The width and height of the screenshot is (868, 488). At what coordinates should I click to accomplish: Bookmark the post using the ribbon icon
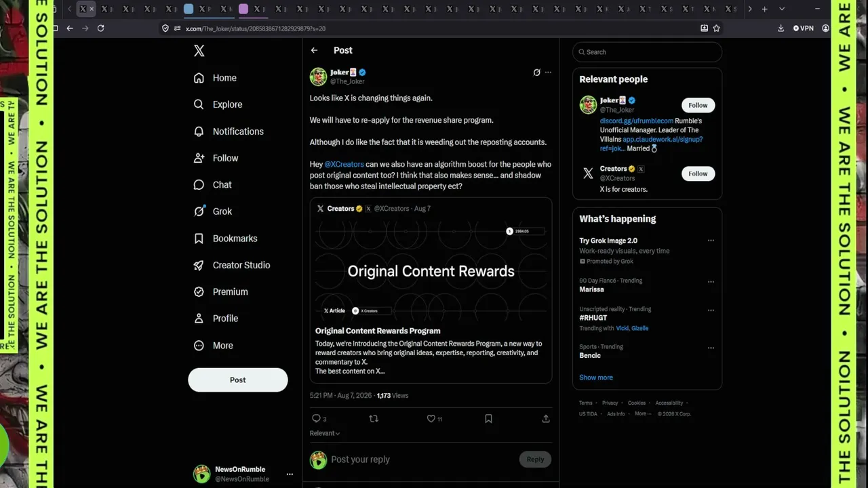point(488,419)
